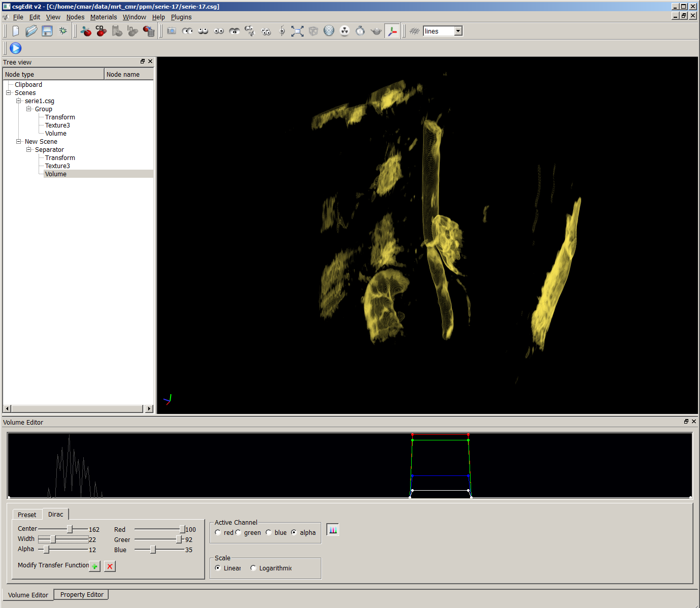The width and height of the screenshot is (700, 608).
Task: Select the blue active channel radio button
Action: click(269, 532)
